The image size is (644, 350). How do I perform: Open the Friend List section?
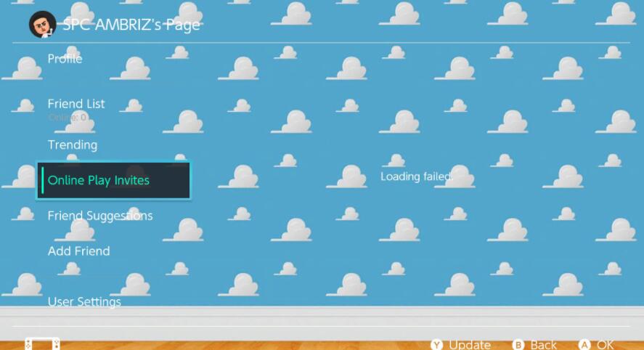pos(76,104)
